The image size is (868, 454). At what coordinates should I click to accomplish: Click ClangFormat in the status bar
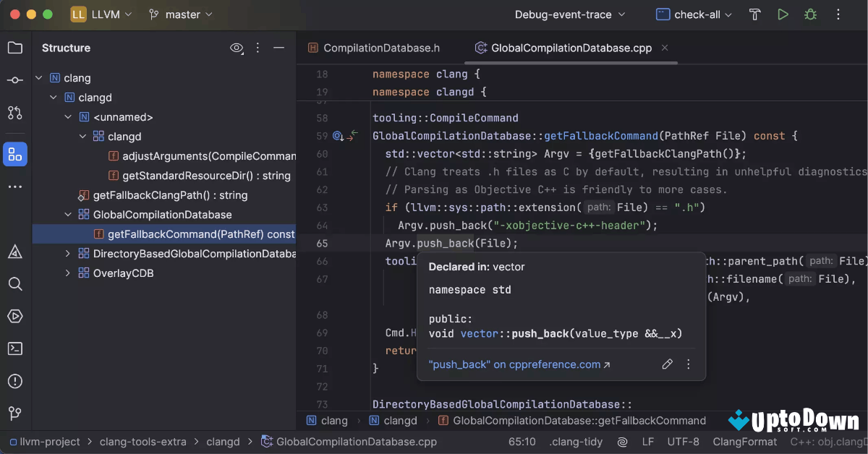[744, 441]
